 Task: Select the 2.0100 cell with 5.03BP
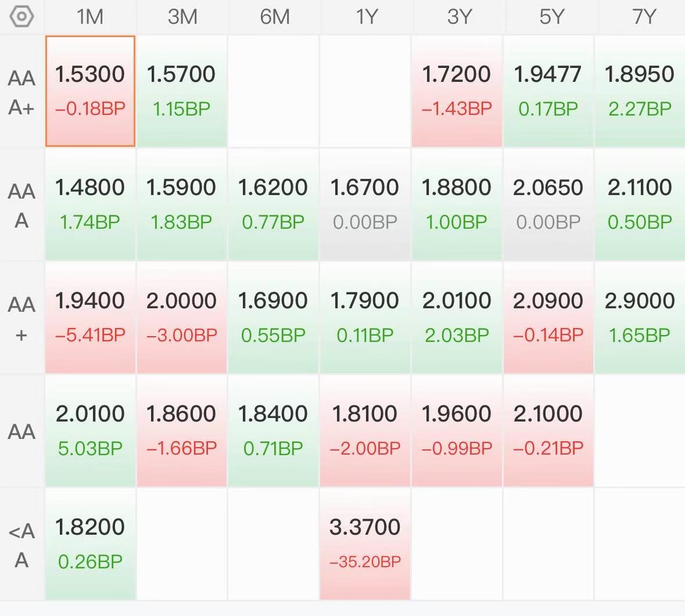click(91, 431)
